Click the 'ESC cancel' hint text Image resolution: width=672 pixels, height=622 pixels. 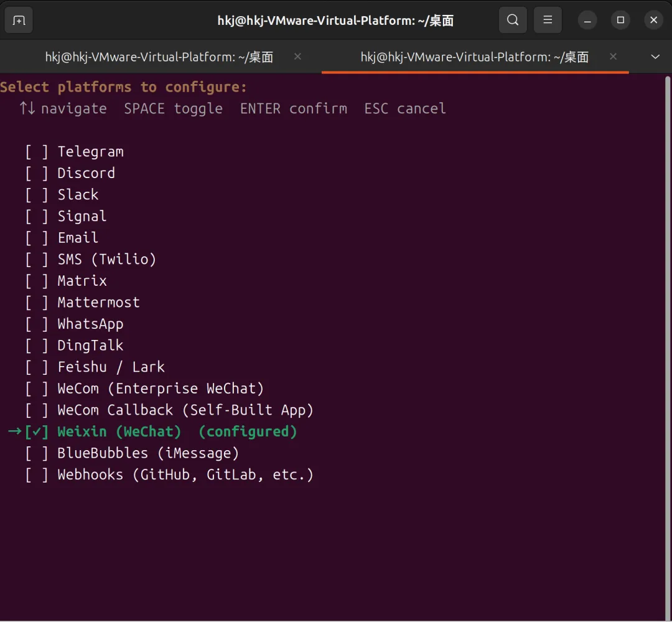[x=405, y=108]
